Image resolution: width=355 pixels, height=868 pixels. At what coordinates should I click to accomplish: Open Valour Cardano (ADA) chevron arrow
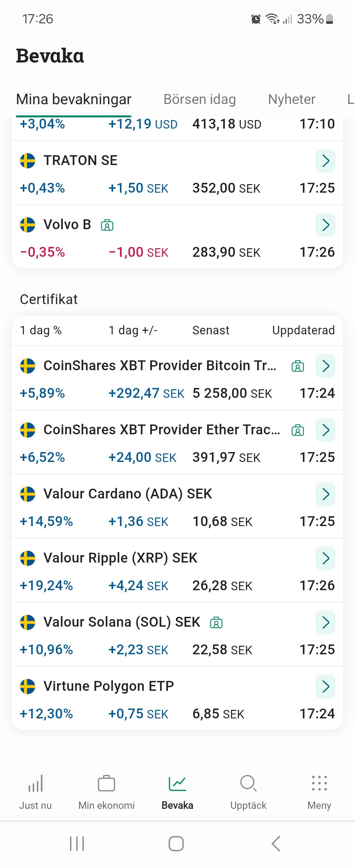point(325,494)
